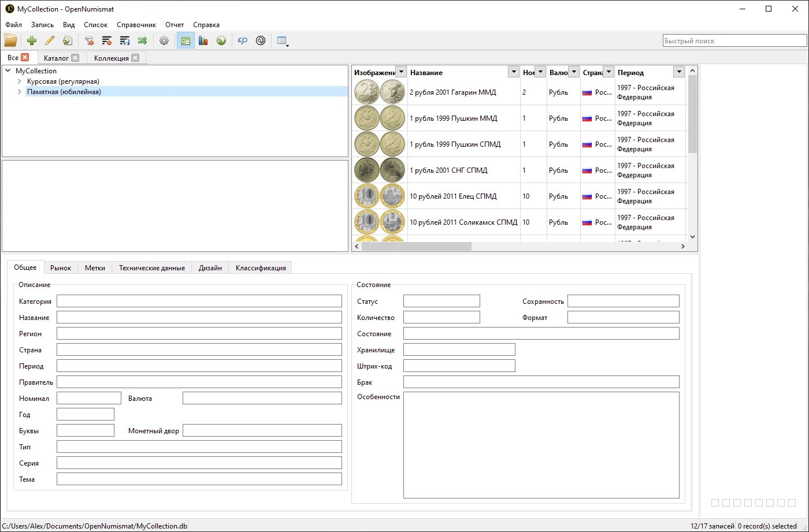Screen dimensions: 809x532
Task: Click the Быстрый поиск search field
Action: point(734,41)
